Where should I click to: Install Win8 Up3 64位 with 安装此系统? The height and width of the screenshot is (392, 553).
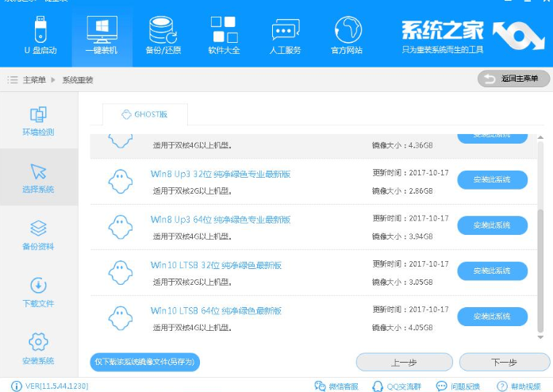493,225
